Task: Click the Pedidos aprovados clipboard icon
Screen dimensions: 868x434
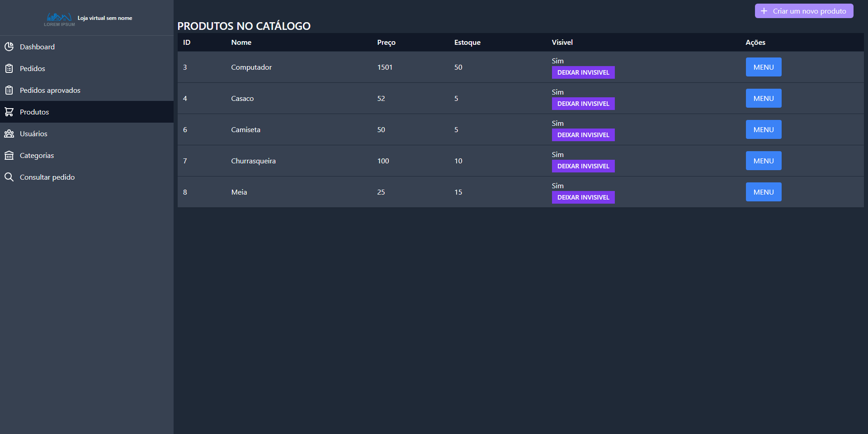Action: point(9,90)
